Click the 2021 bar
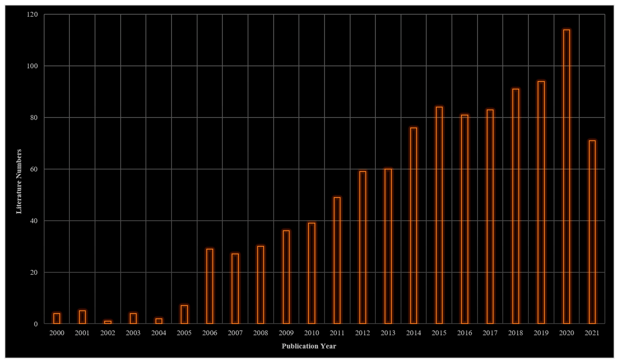The width and height of the screenshot is (619, 364). (592, 232)
